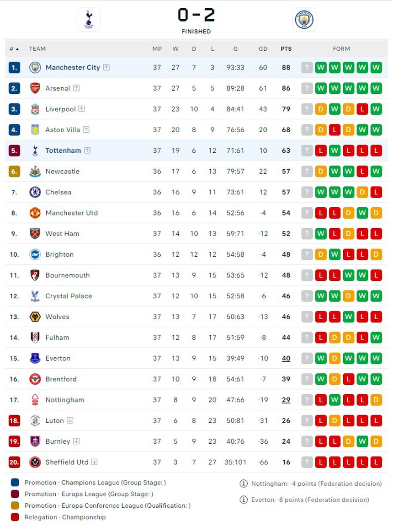Click Manchester City's latest W form badge

[x=376, y=67]
